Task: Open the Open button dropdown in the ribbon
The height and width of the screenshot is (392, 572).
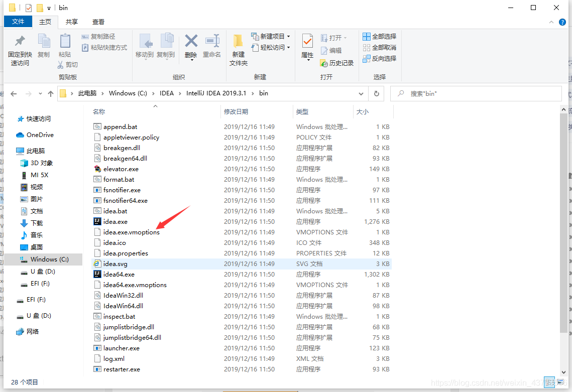Action: coord(345,38)
